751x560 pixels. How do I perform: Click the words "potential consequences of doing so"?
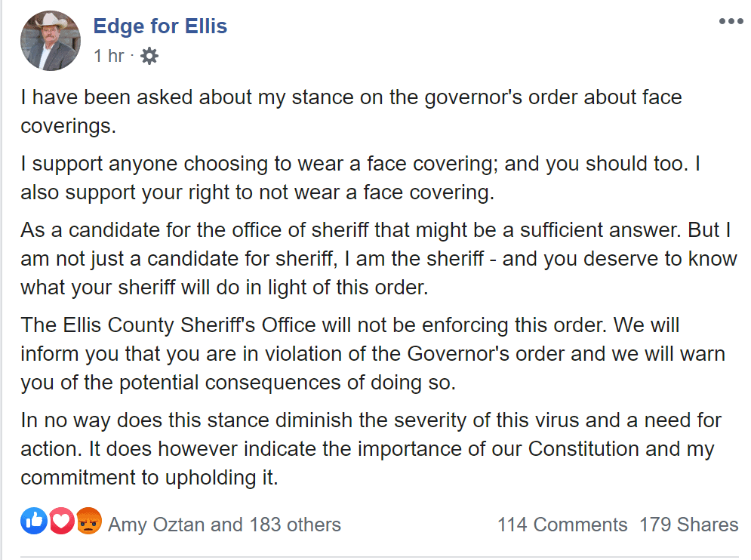coord(288,383)
